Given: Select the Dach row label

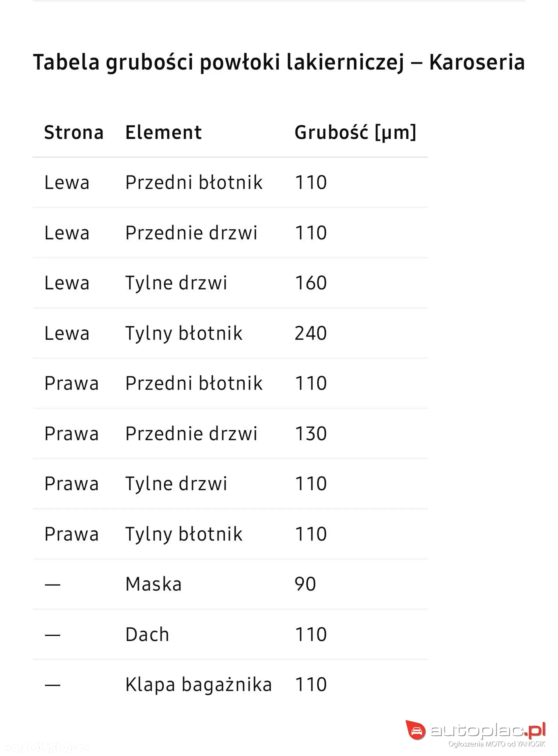Looking at the screenshot, I should pos(147,634).
